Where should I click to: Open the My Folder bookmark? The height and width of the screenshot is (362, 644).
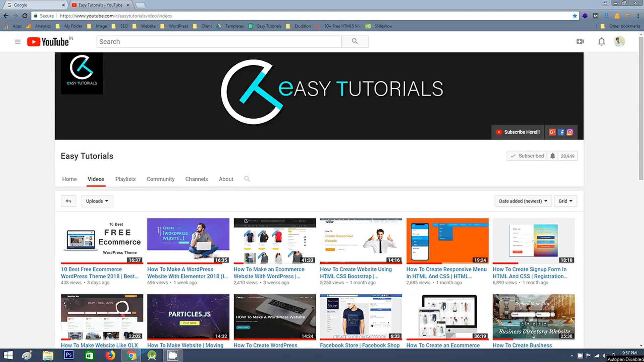[x=69, y=26]
